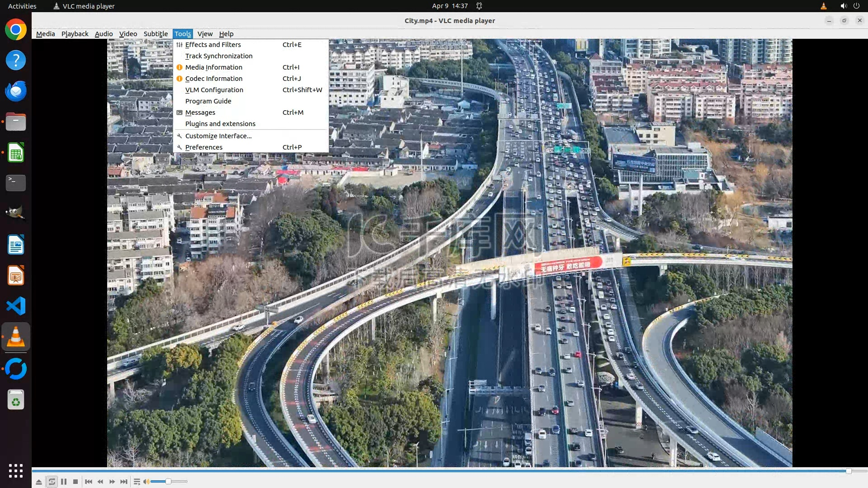
Task: Launch Visual Studio Code from dock
Action: pos(16,306)
